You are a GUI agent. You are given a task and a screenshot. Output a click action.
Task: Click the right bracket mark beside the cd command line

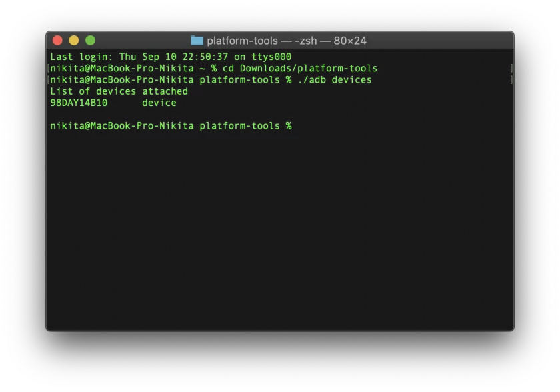click(511, 68)
